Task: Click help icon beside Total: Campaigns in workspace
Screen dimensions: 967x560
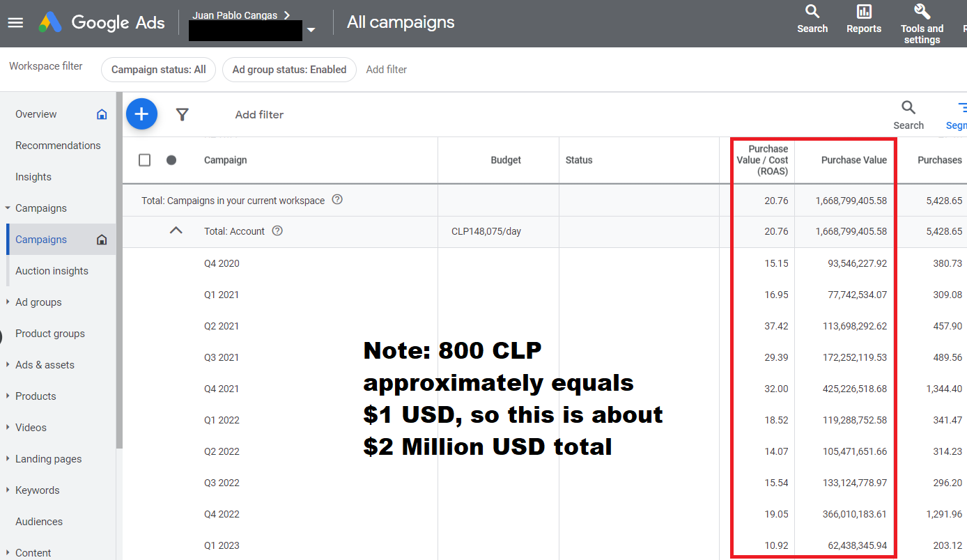Action: [337, 200]
